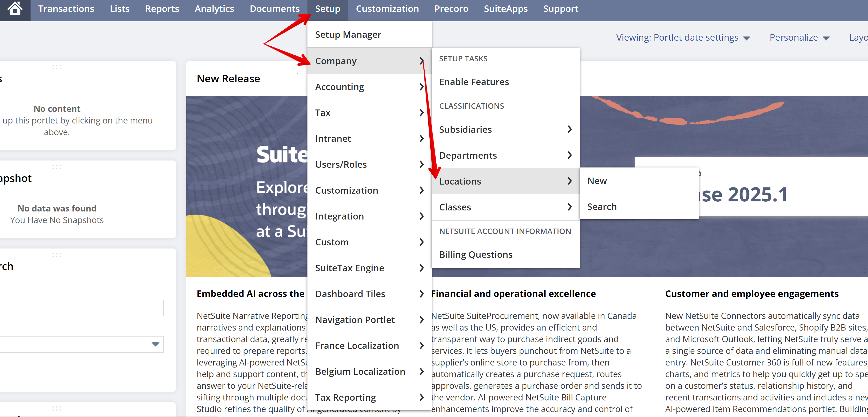The height and width of the screenshot is (417, 868).
Task: Expand the Tax Reporting submenu
Action: (x=369, y=397)
